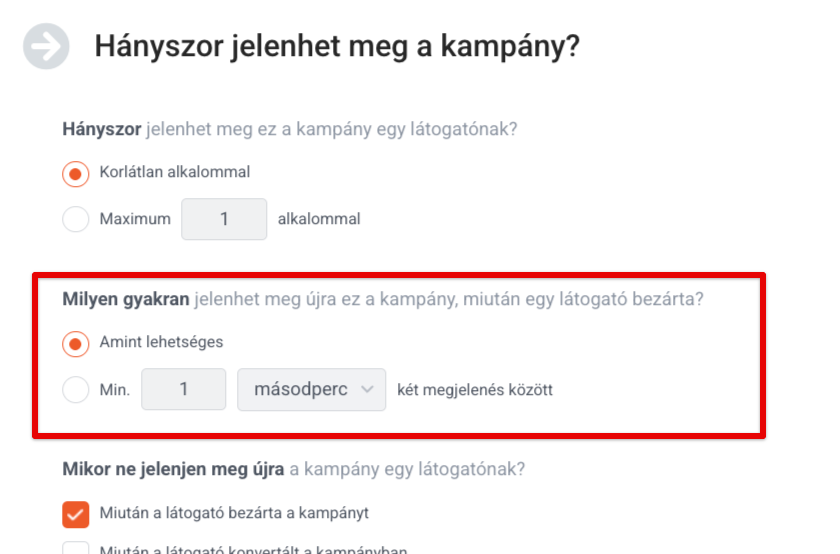Image resolution: width=840 pixels, height=554 pixels.
Task: Open the másodperc time unit dropdown
Action: (311, 390)
